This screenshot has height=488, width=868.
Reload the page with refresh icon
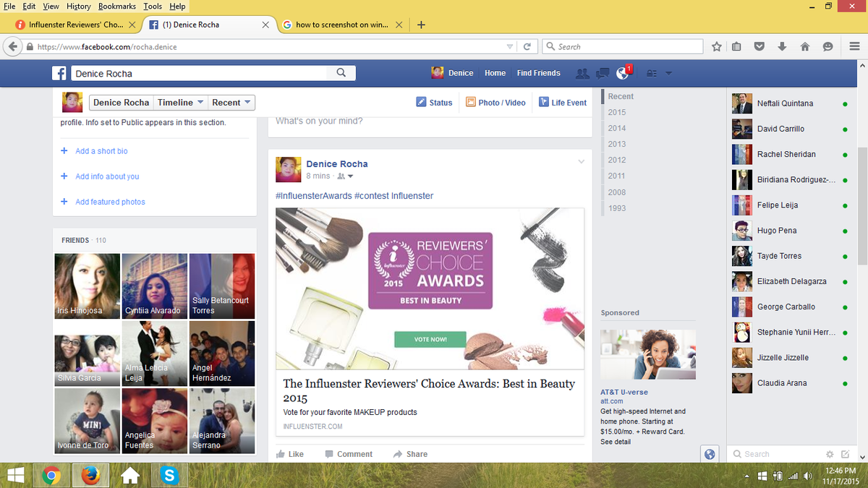(x=527, y=46)
